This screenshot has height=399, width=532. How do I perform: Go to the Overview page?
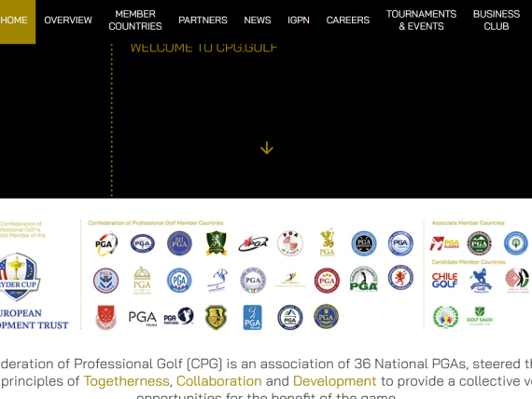click(x=68, y=21)
